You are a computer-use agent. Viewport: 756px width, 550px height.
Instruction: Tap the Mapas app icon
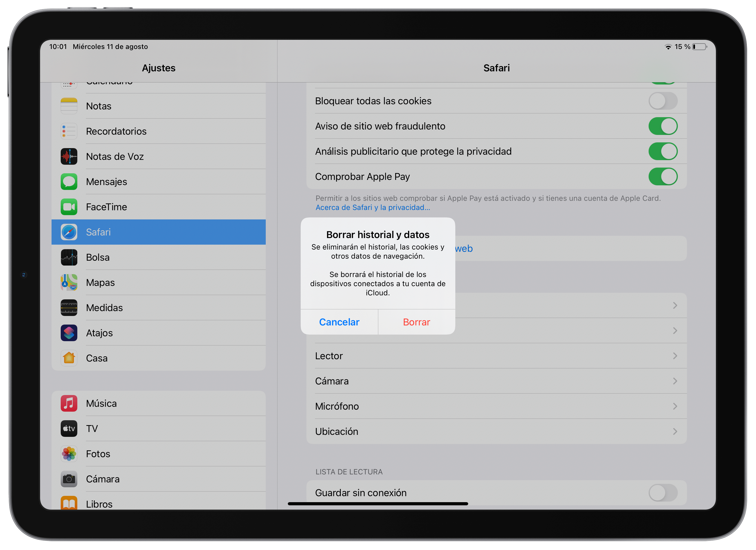click(69, 282)
